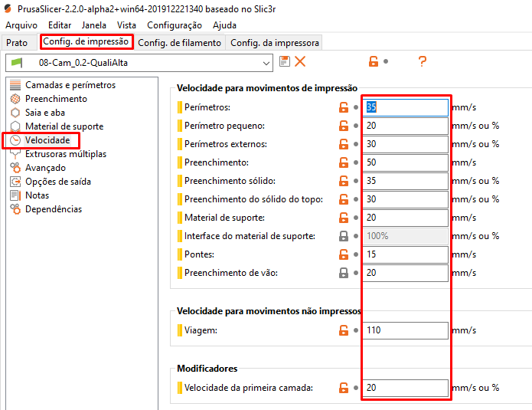Open the Janela menu
Image resolution: width=532 pixels, height=410 pixels.
94,25
